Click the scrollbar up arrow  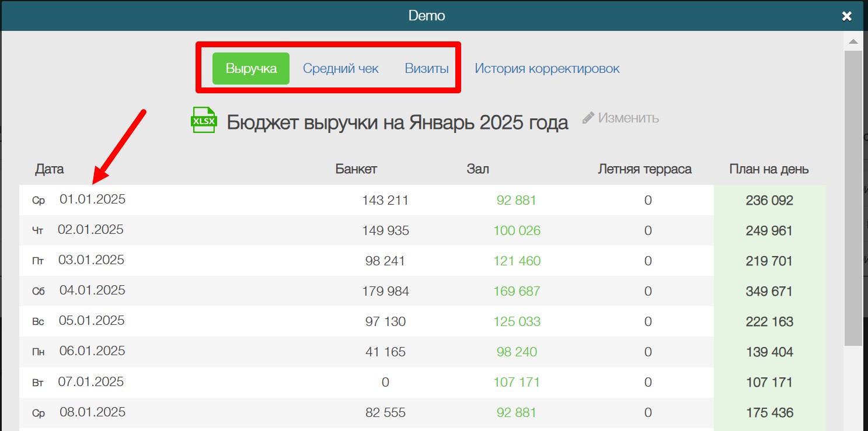(853, 42)
